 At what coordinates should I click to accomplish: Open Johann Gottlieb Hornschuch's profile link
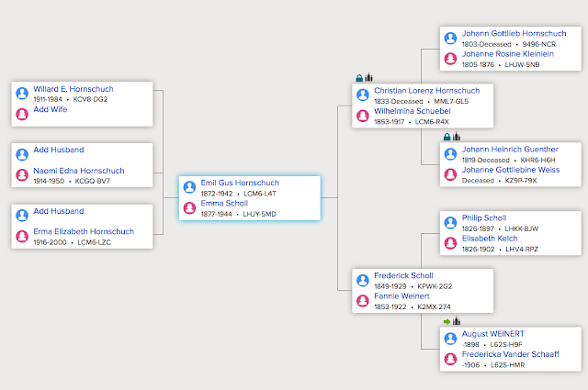[514, 32]
